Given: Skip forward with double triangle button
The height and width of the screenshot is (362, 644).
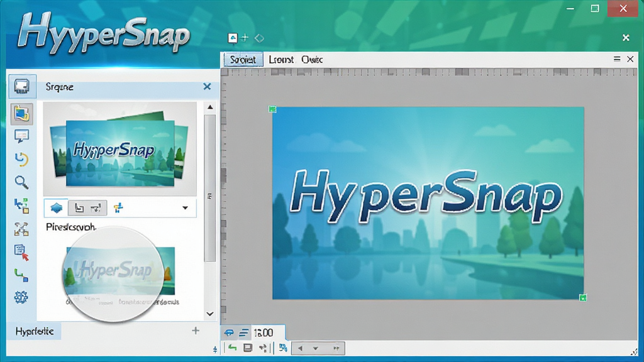Looking at the screenshot, I should [x=336, y=348].
